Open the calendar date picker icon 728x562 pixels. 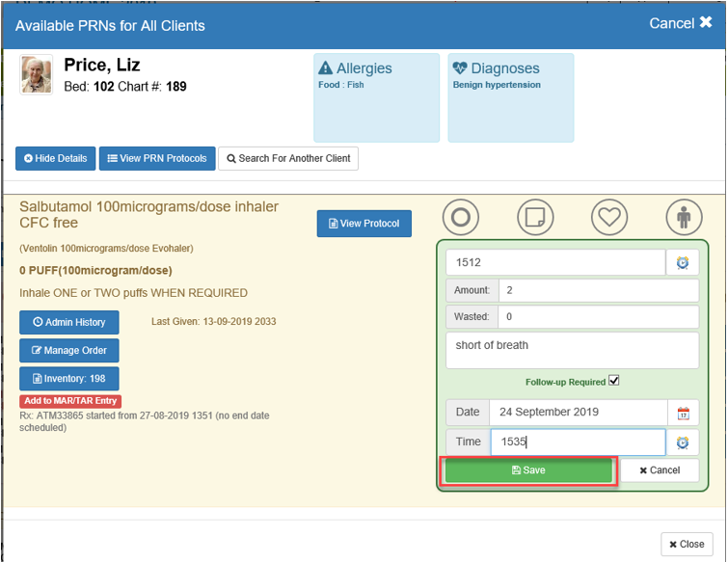pyautogui.click(x=683, y=413)
